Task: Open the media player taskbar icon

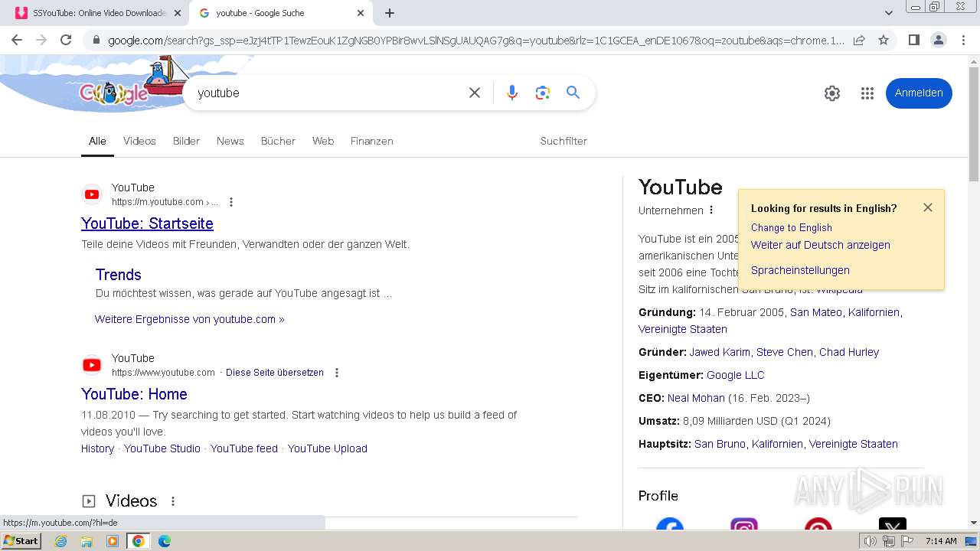Action: click(x=113, y=541)
